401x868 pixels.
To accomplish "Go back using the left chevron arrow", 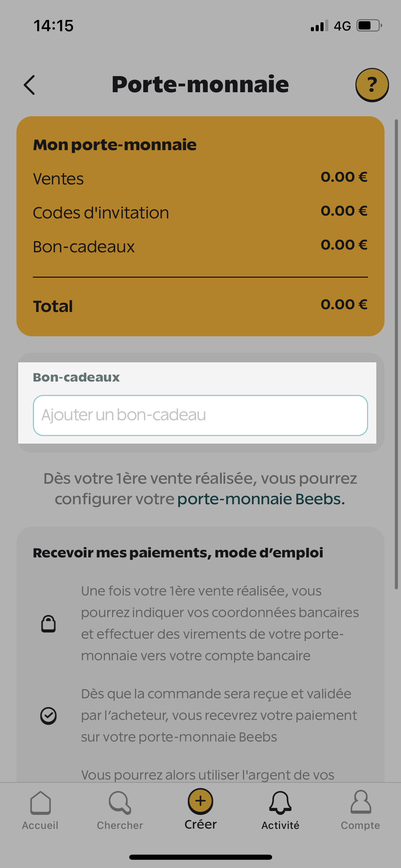I will 29,85.
